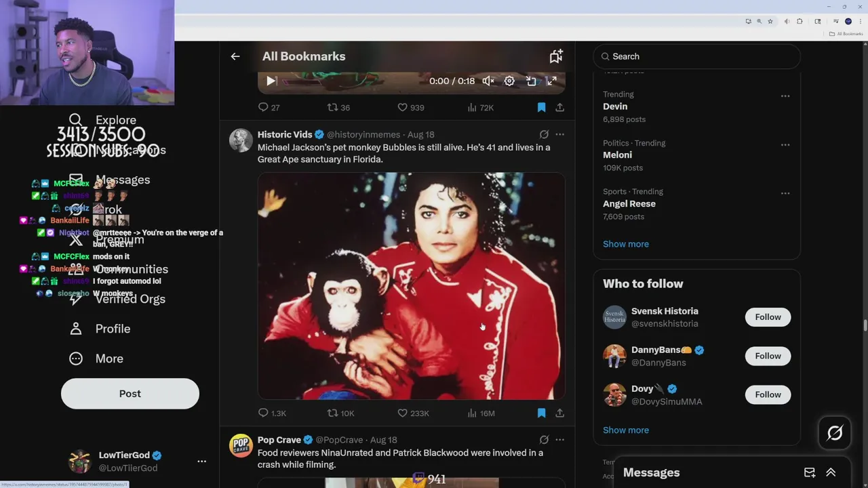The height and width of the screenshot is (488, 868).
Task: Open the Michael Jackson and Bubbles photo
Action: point(412,286)
